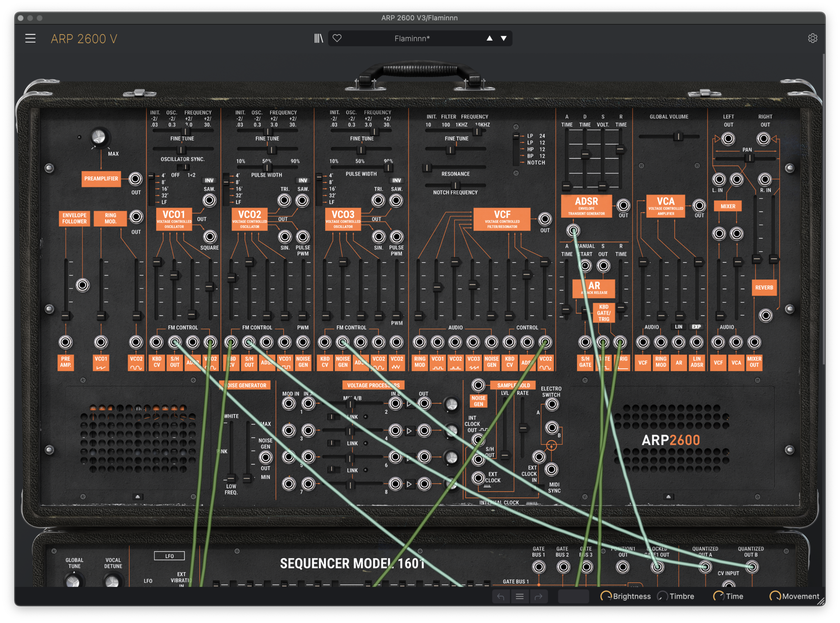
Task: Click the ADSR OUT jack
Action: 623,205
